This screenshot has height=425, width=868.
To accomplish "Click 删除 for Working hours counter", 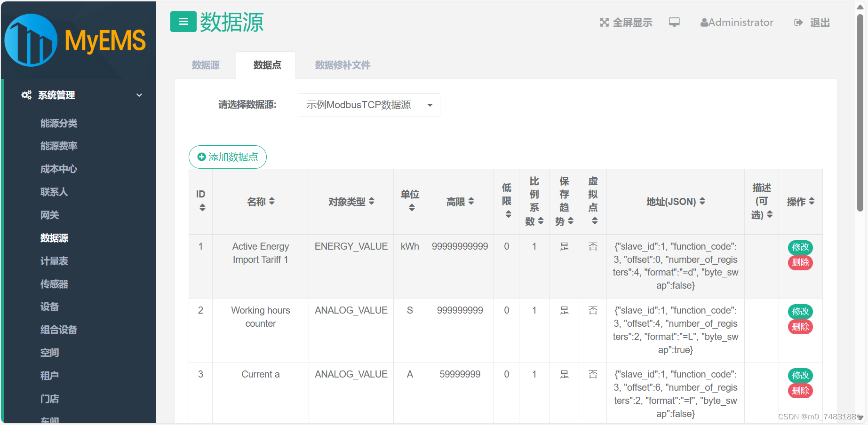I will [800, 327].
